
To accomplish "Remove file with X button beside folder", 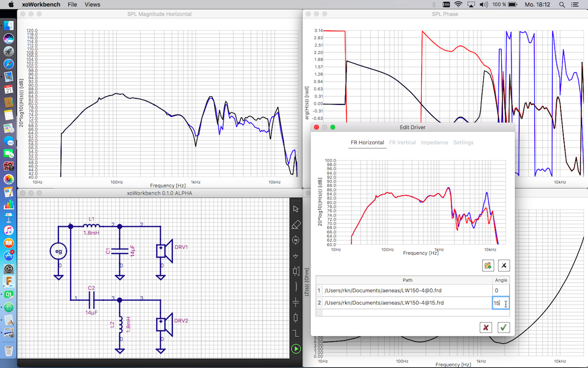I will pyautogui.click(x=504, y=265).
